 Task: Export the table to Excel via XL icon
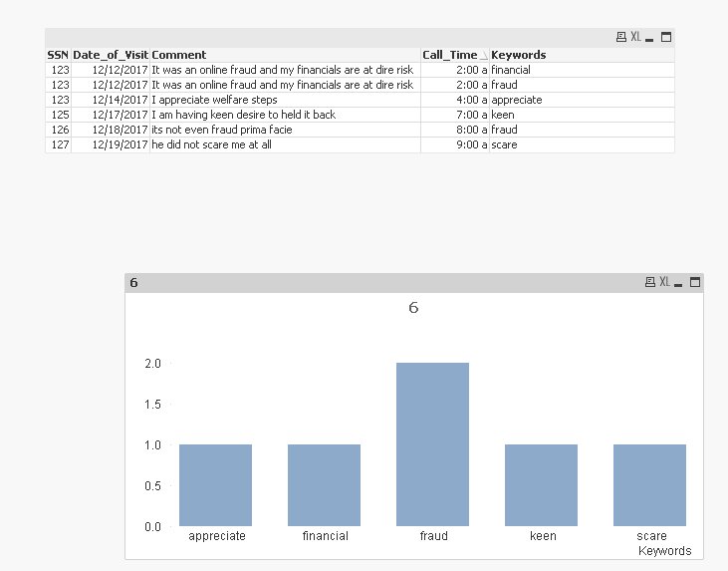pos(635,37)
